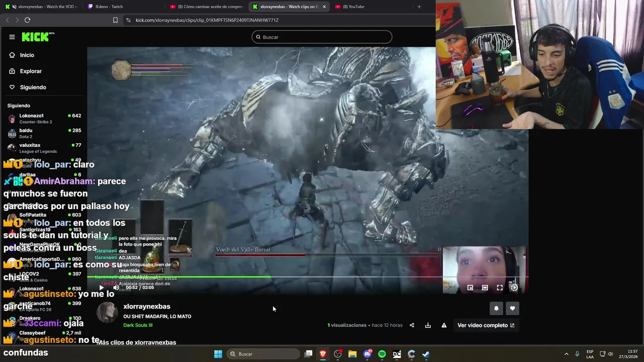The image size is (644, 362).
Task: Toggle notifications bell for xlorraynexbas
Action: (496, 308)
